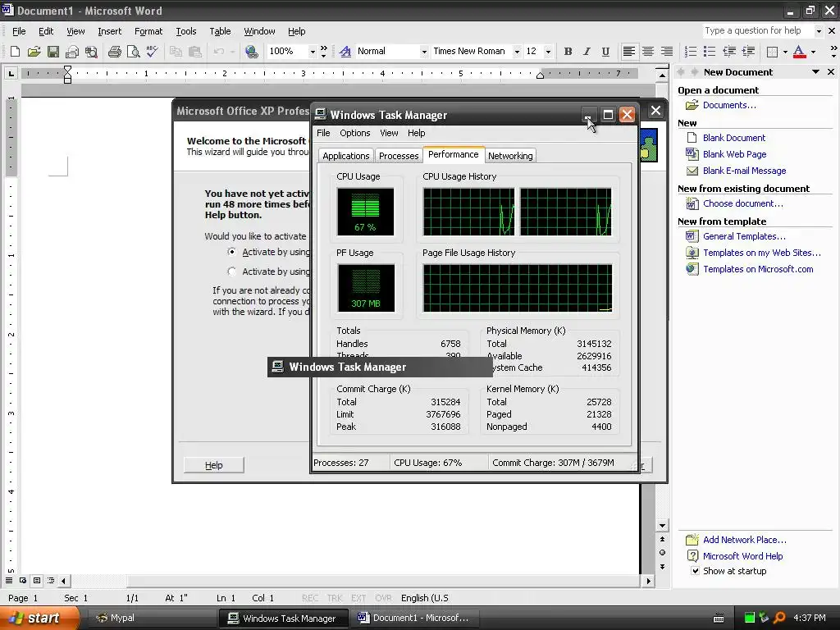Click the Save floppy disk icon
Viewport: 840px width, 630px height.
[52, 52]
